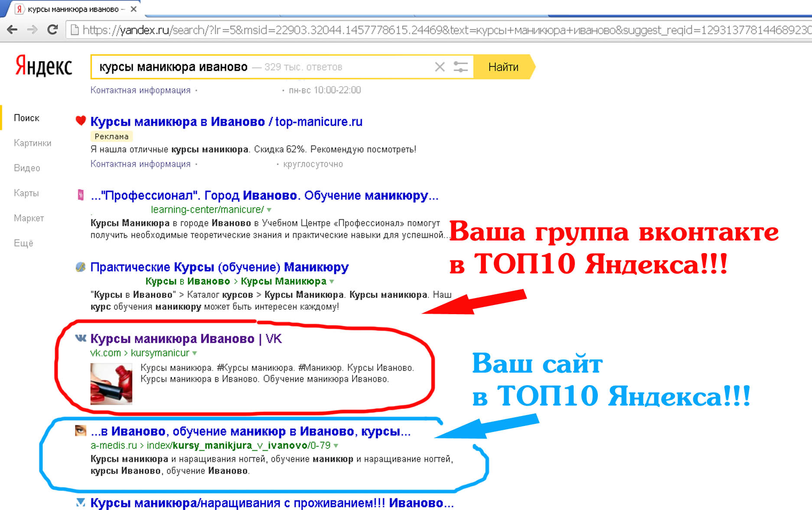Click the red heart favicon of top-manicure.ru
Viewport: 812px width, 510px height.
pyautogui.click(x=81, y=120)
